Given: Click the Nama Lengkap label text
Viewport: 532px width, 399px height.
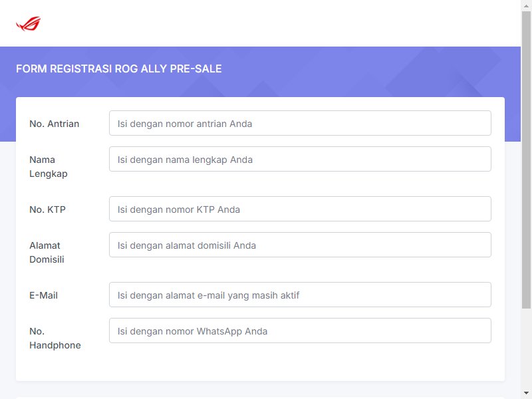Looking at the screenshot, I should [x=49, y=167].
